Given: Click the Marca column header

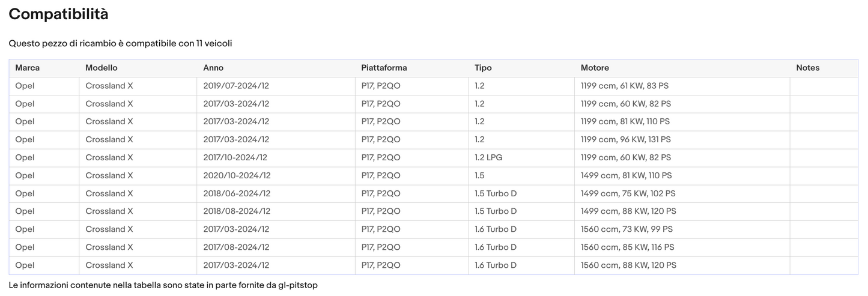Looking at the screenshot, I should coord(28,68).
